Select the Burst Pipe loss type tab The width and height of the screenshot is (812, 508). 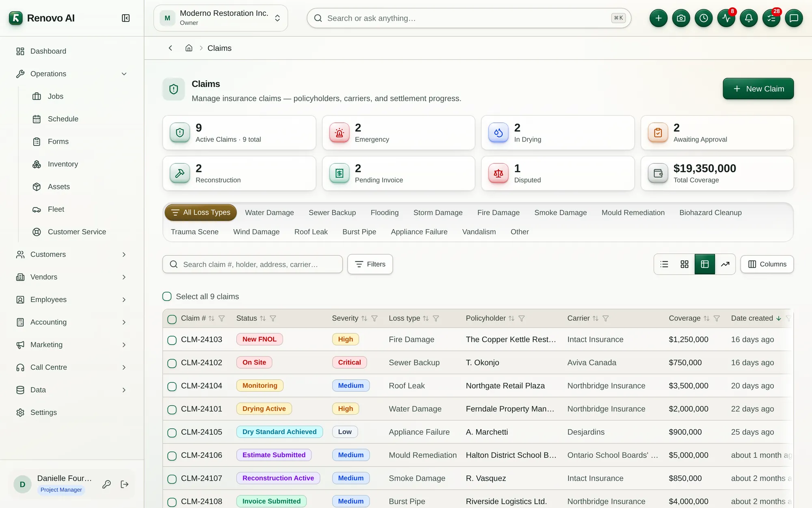pos(359,232)
